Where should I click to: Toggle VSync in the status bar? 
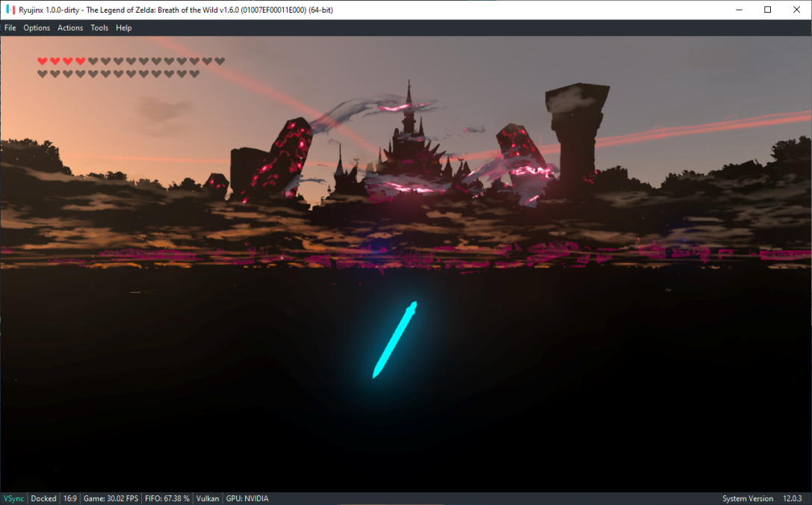[x=13, y=498]
